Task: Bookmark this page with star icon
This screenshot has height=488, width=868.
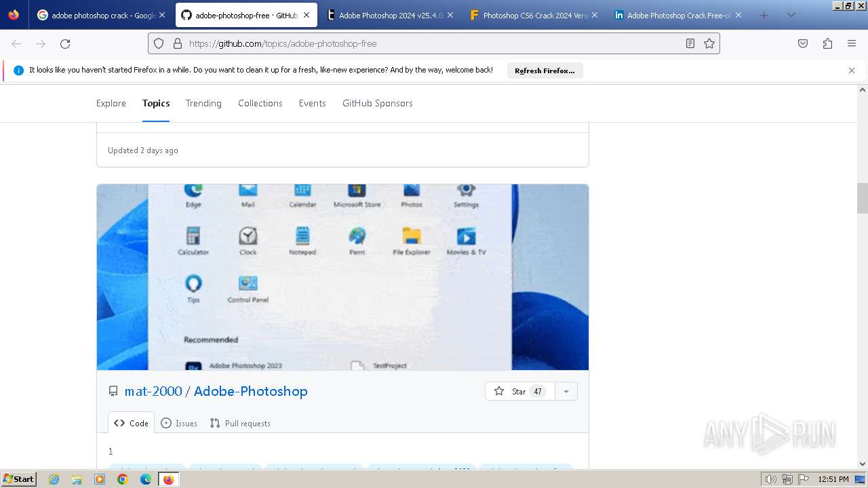Action: [x=709, y=43]
